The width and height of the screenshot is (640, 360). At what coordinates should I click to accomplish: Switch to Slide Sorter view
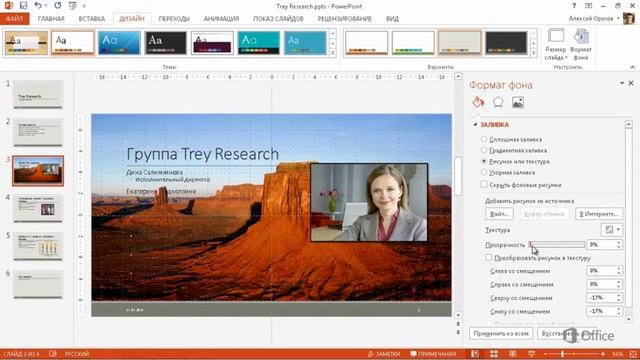[x=494, y=354]
